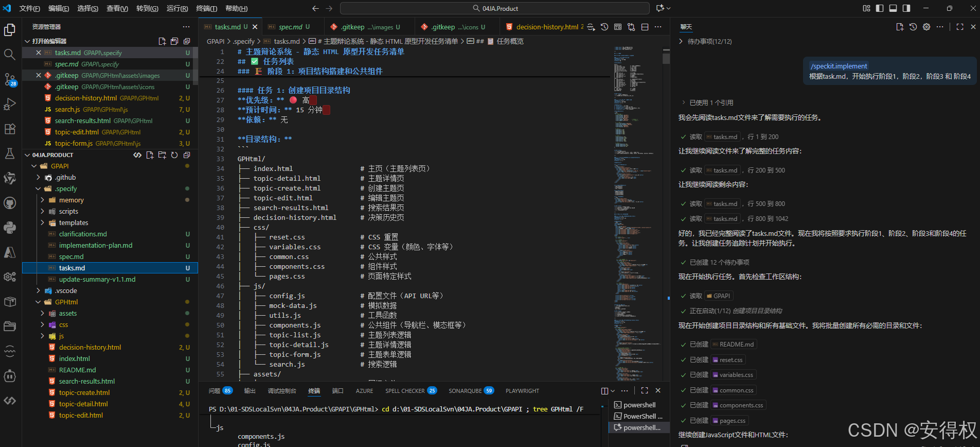Close the tasks.md editor tab
The height and width of the screenshot is (447, 980).
[255, 27]
